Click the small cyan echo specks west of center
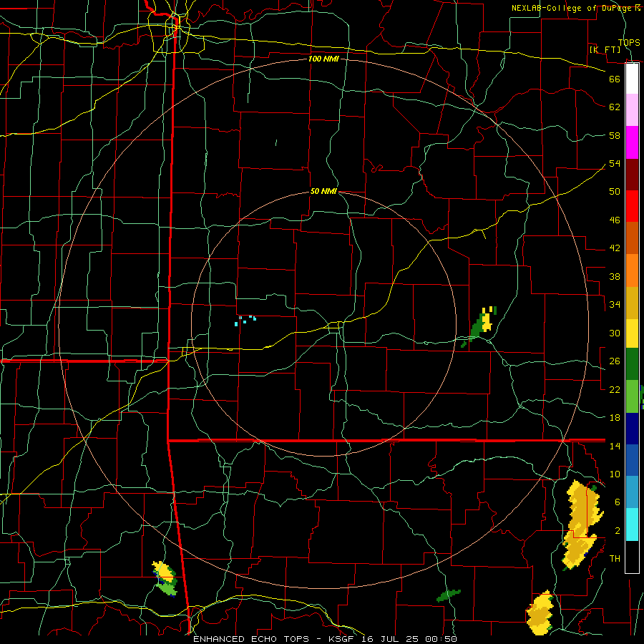 (245, 321)
